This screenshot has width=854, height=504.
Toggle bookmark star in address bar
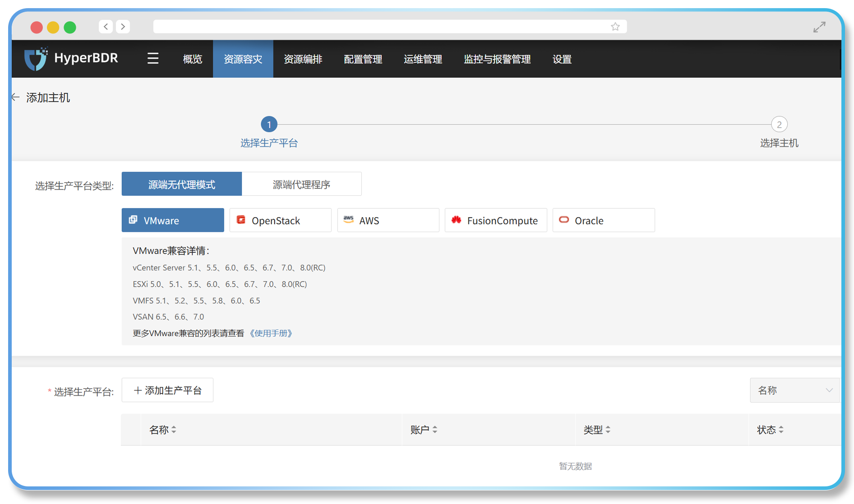[615, 26]
